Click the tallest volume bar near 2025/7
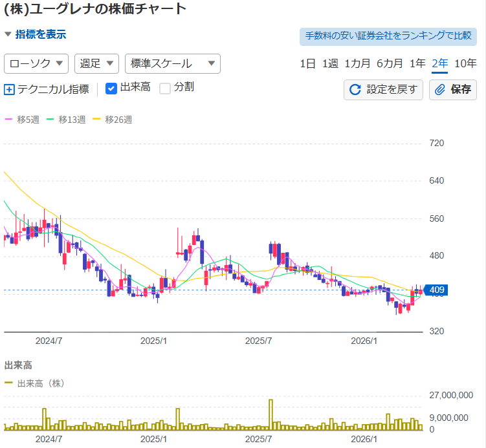The height and width of the screenshot is (448, 486). (x=271, y=415)
